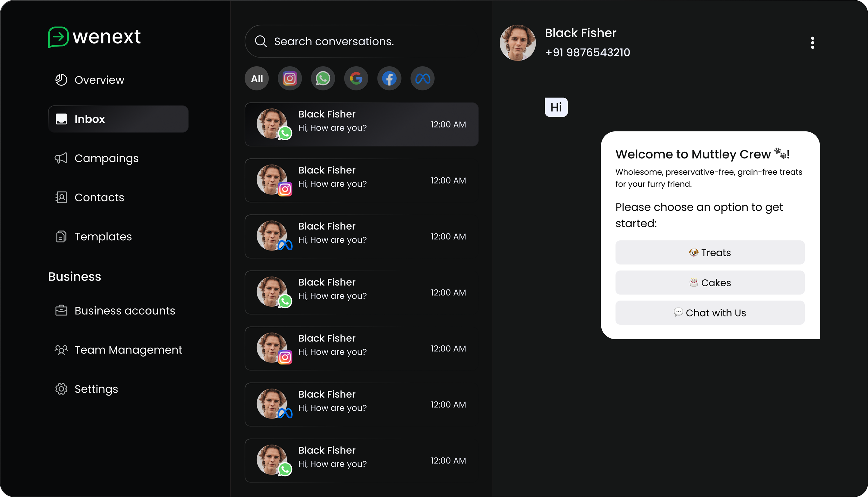Filter conversations by WhatsApp icon
Viewport: 868px width, 497px height.
coord(323,78)
